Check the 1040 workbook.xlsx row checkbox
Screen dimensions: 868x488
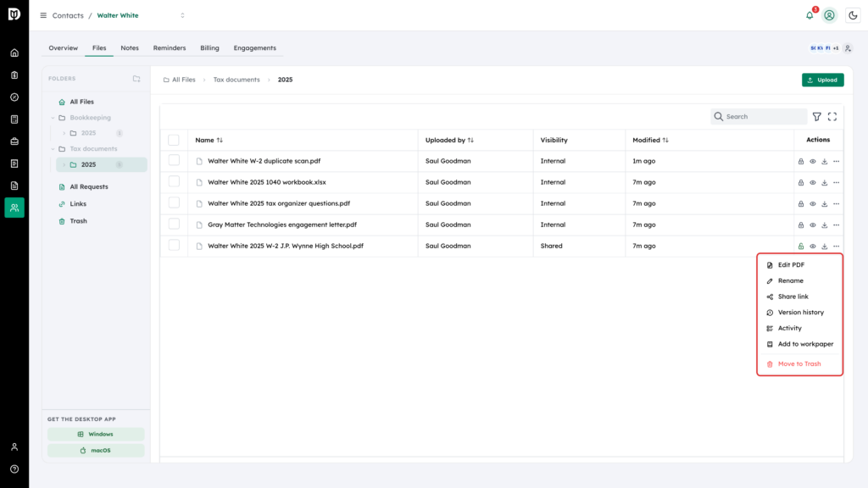click(174, 181)
